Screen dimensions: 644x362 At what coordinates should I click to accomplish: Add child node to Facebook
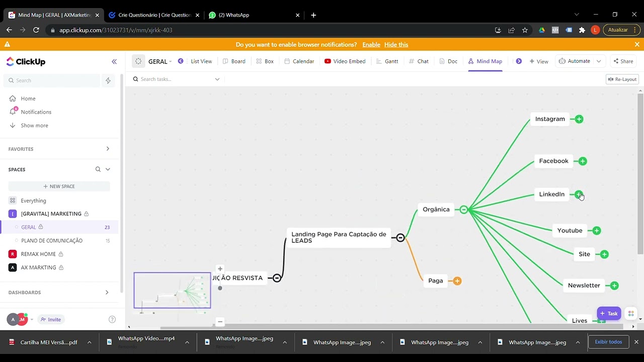pos(583,161)
